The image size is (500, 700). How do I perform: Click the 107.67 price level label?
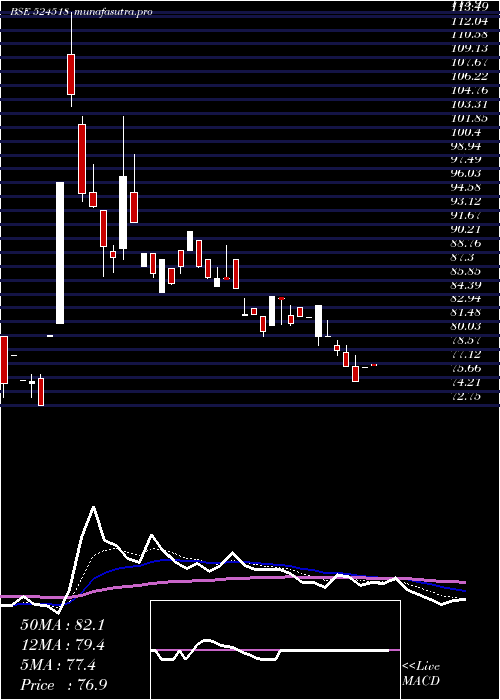(470, 62)
